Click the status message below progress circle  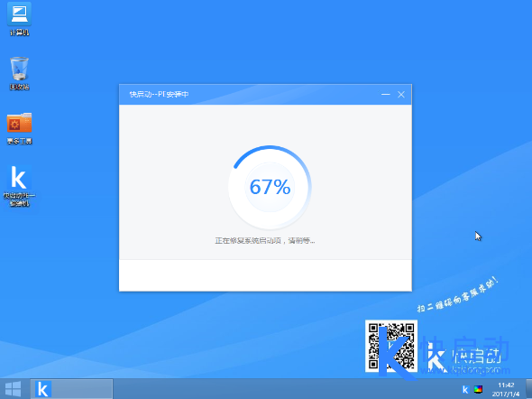(x=265, y=241)
